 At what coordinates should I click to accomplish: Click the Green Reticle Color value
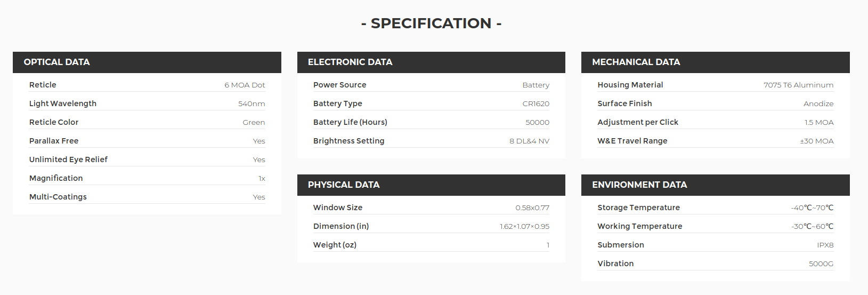(x=254, y=122)
